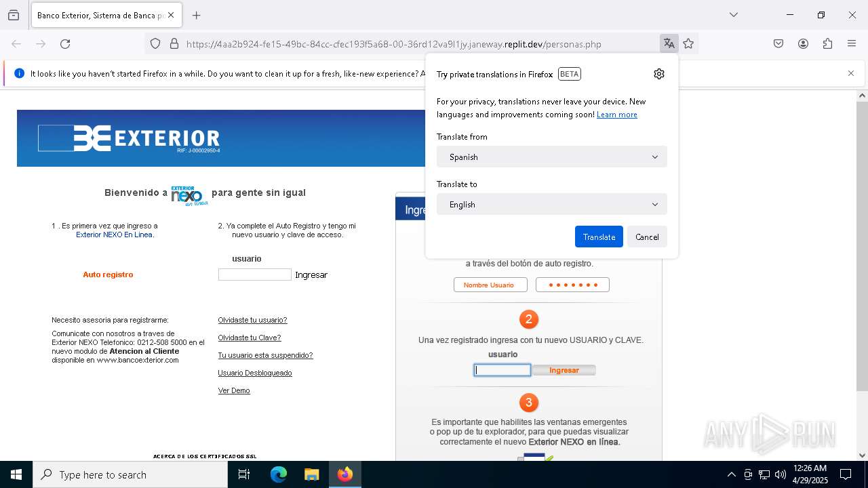Open the notifications action center icon
Screen dimensions: 868x488
point(846,474)
